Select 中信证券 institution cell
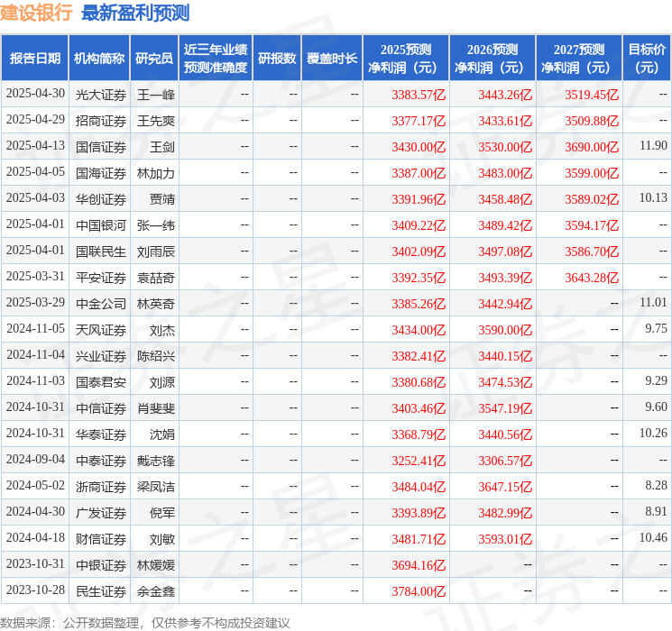The width and height of the screenshot is (672, 631). pos(101,408)
